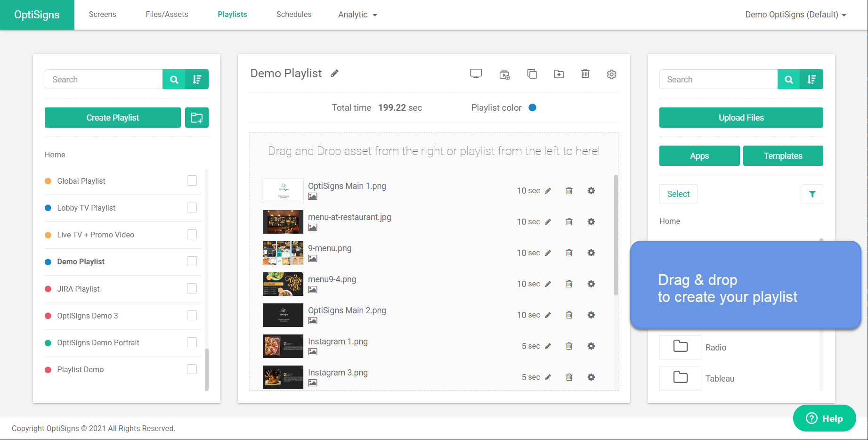The height and width of the screenshot is (440, 868).
Task: Tick the JIRA Playlist checkbox
Action: point(192,288)
